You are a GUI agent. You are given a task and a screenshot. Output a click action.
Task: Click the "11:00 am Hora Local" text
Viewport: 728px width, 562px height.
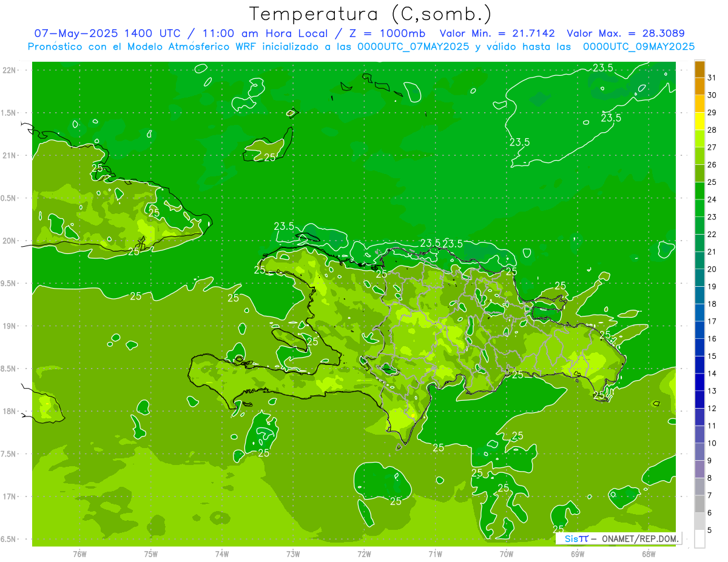coord(263,33)
